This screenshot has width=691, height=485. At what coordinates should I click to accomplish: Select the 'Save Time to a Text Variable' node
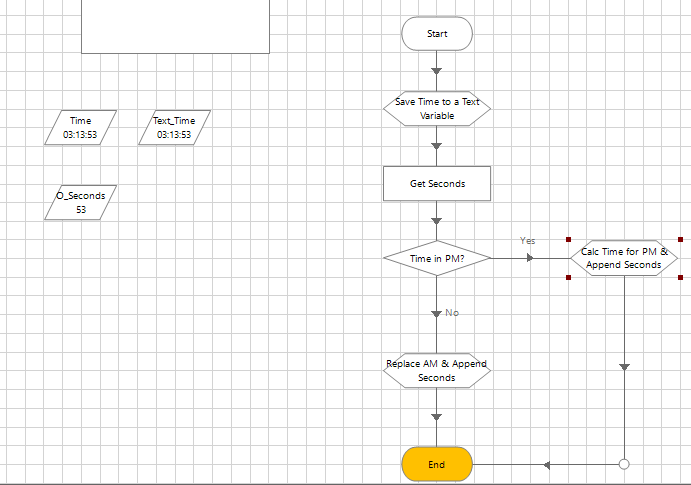pyautogui.click(x=437, y=108)
